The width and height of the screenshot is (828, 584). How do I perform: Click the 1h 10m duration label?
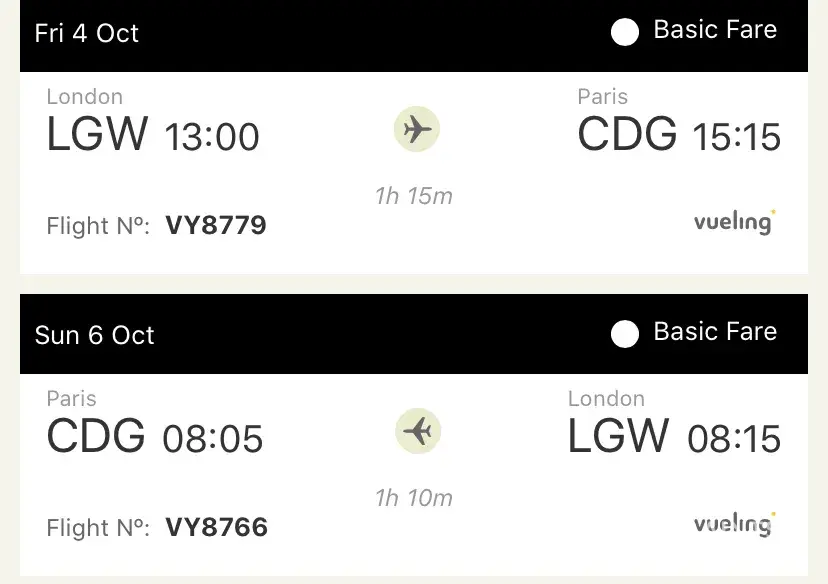[x=414, y=497]
